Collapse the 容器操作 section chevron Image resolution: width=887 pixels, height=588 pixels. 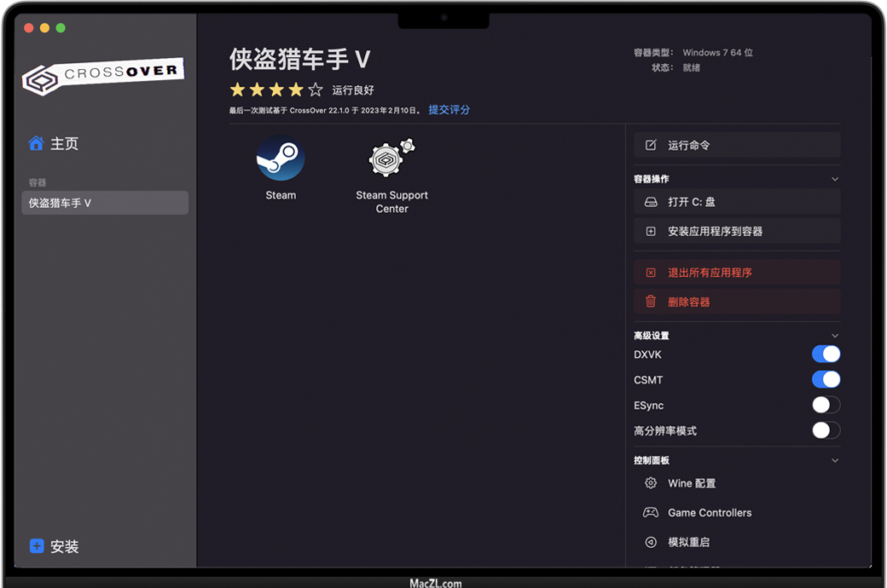835,180
